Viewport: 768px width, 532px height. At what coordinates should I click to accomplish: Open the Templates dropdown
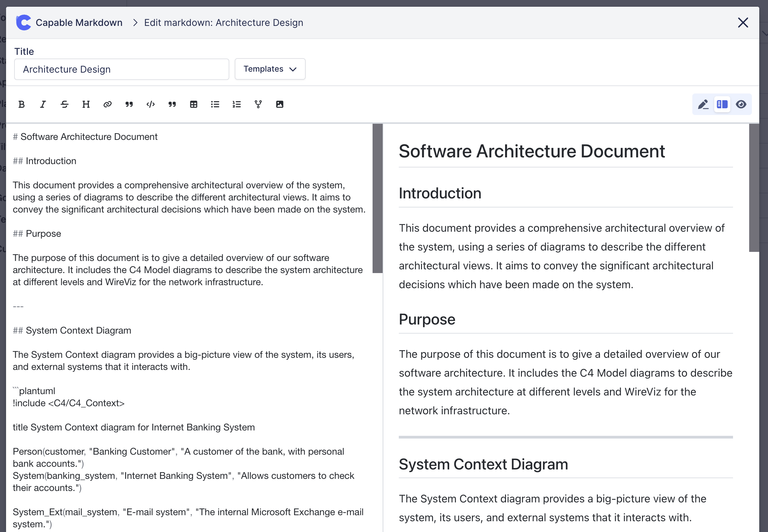pyautogui.click(x=270, y=69)
